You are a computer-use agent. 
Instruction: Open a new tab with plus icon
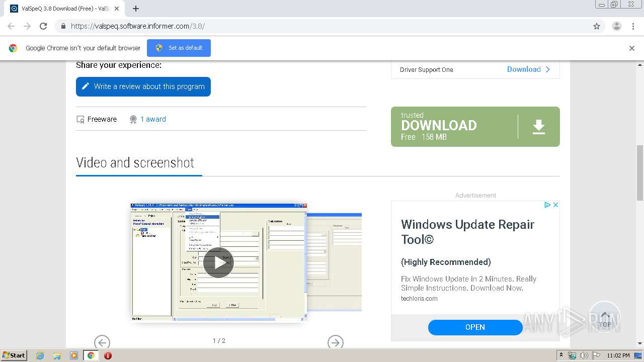point(136,9)
